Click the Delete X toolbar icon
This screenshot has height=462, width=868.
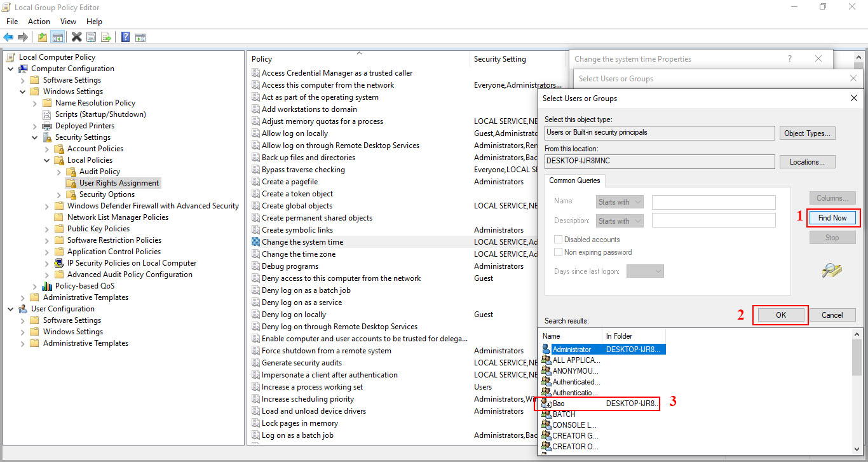click(77, 37)
